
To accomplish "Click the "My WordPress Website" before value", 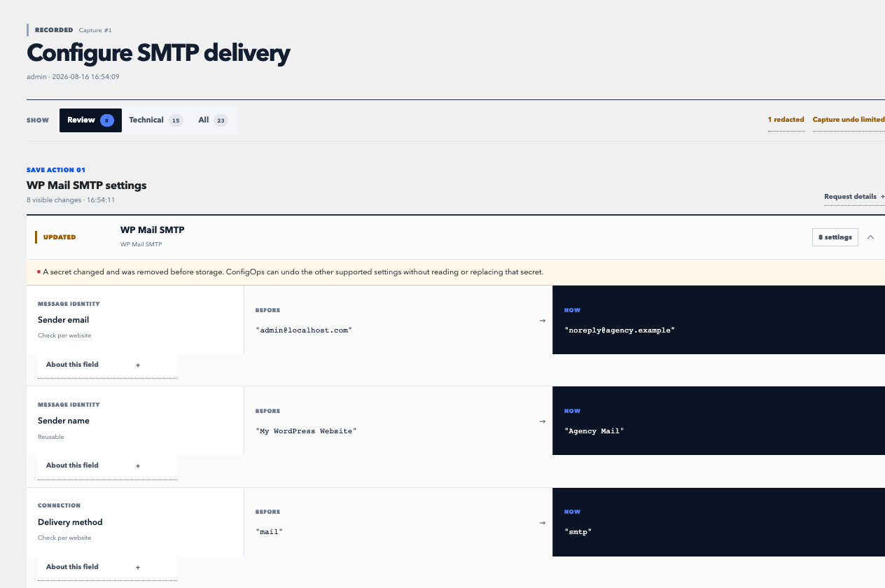I will (x=306, y=431).
